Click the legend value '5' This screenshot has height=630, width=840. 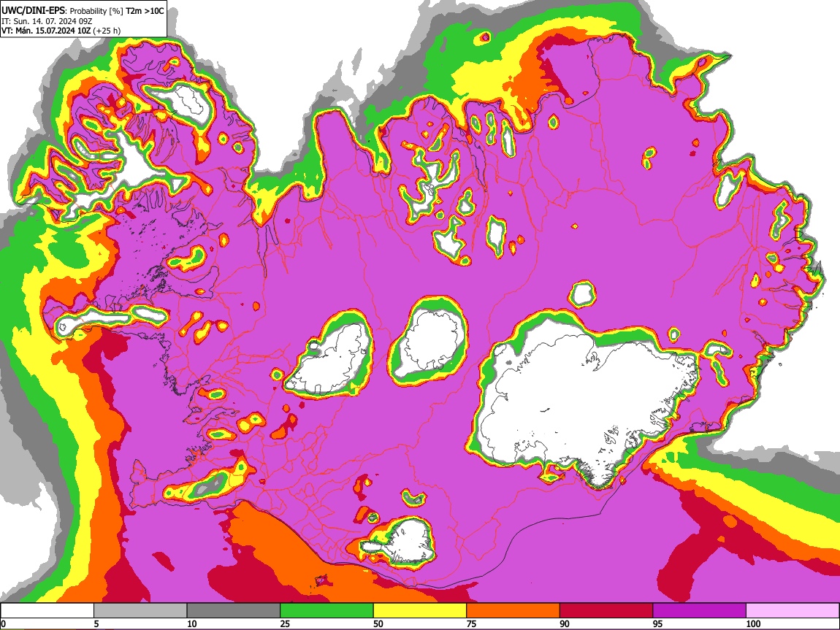(96, 623)
